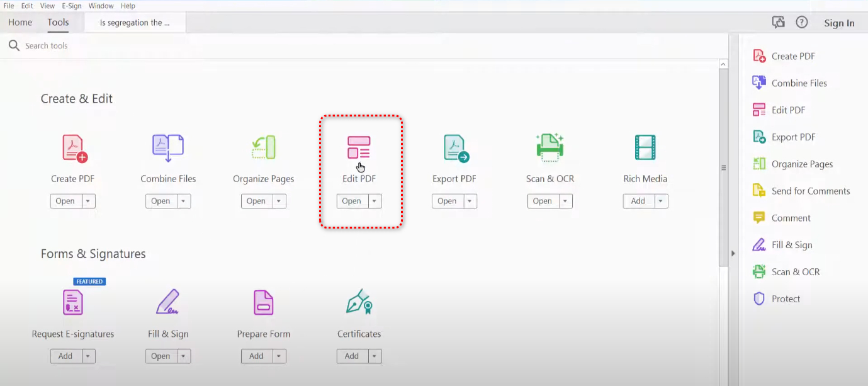Expand dropdown arrow beside Edit PDF Open
Image resolution: width=868 pixels, height=386 pixels.
(375, 201)
